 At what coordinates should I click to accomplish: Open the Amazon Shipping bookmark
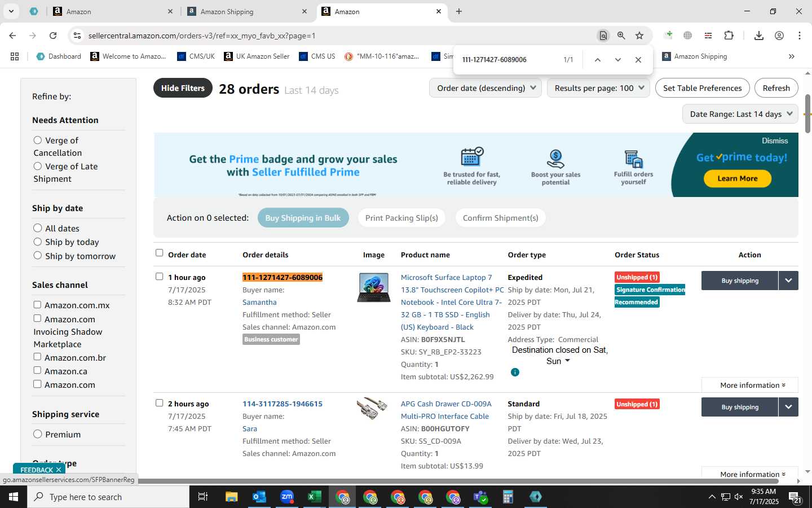tap(695, 56)
